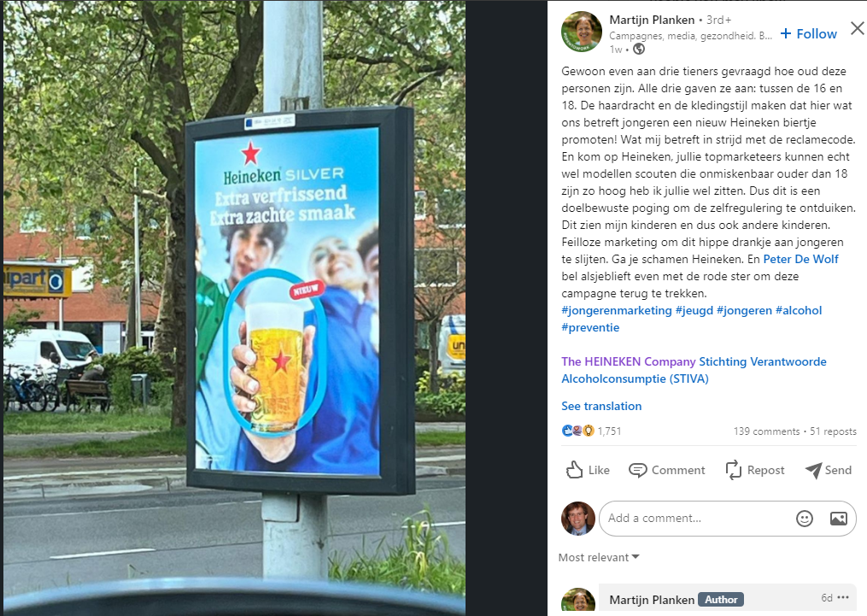Show the 139 comments
The width and height of the screenshot is (867, 616).
766,431
